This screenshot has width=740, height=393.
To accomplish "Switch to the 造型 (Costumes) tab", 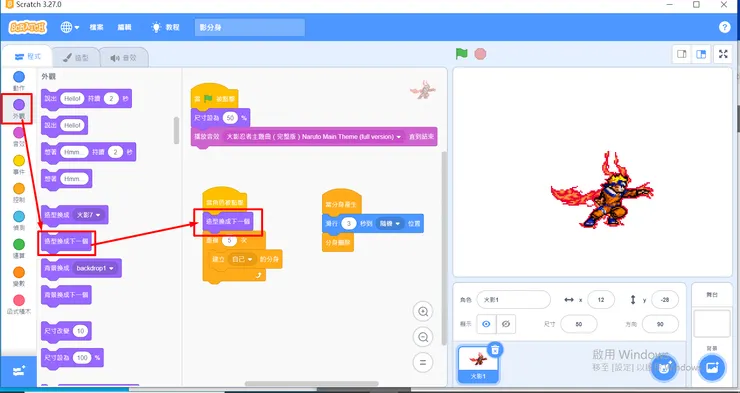I will [76, 58].
